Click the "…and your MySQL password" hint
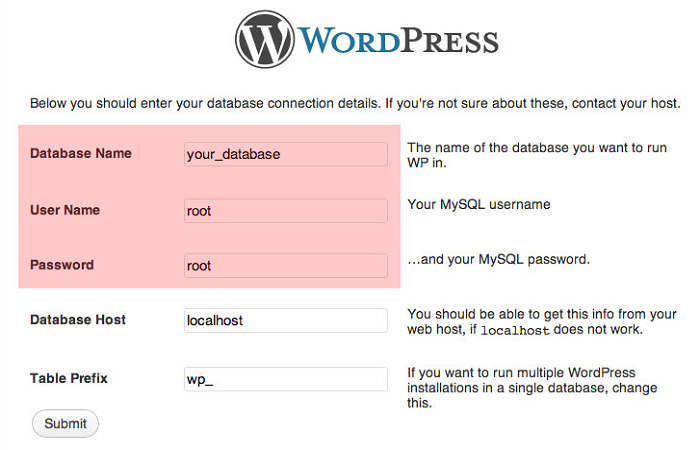The image size is (700, 450). (499, 260)
